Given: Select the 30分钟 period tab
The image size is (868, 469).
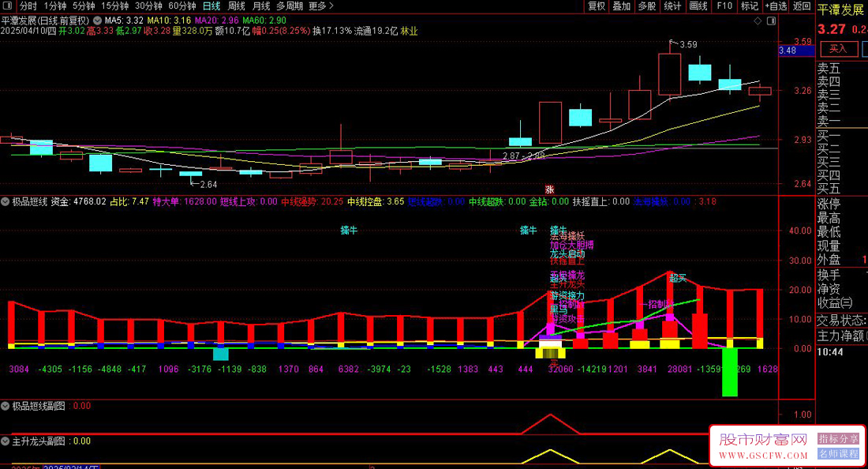Looking at the screenshot, I should coord(148,6).
